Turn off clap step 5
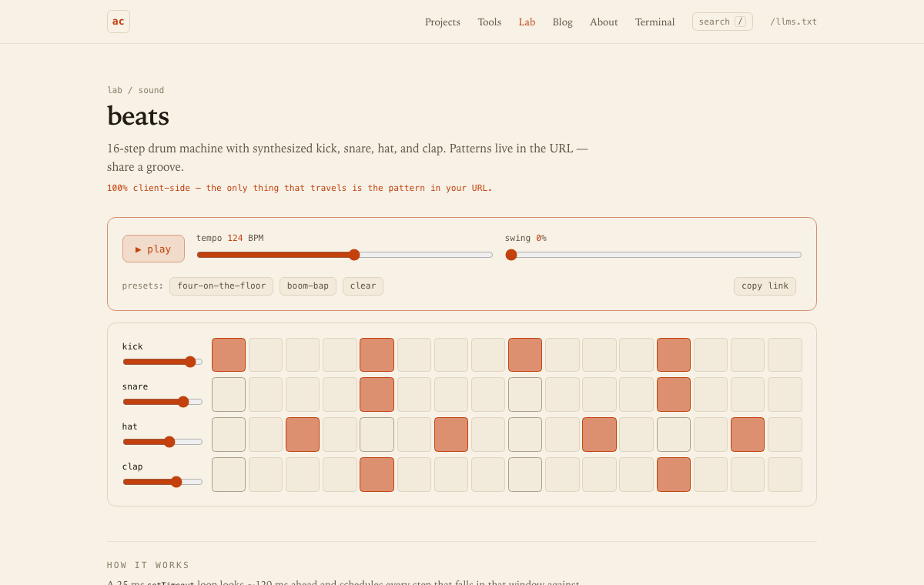924x585 pixels. click(x=377, y=474)
